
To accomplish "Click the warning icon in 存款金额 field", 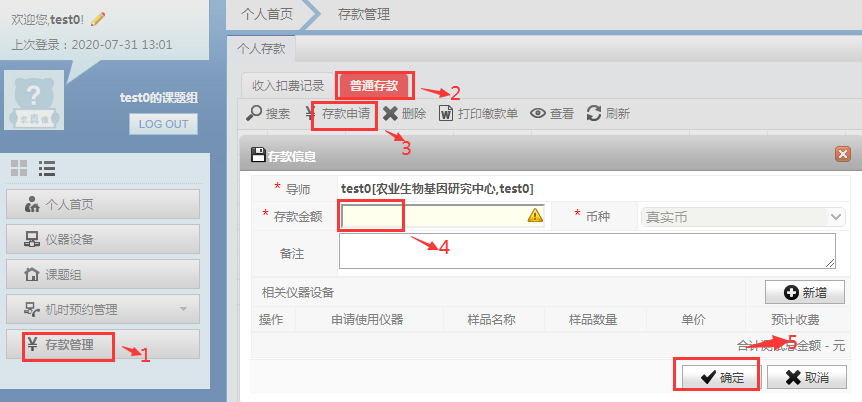I will 535,216.
